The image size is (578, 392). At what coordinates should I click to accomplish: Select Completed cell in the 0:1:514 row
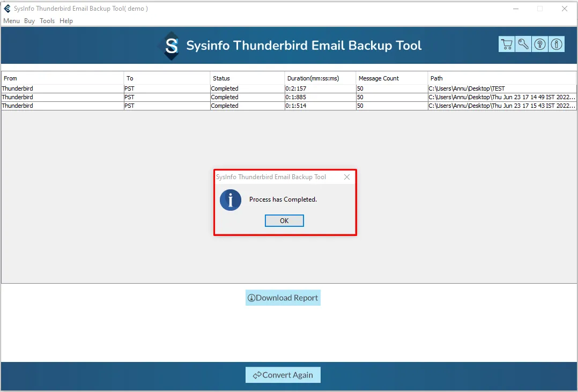pyautogui.click(x=247, y=106)
